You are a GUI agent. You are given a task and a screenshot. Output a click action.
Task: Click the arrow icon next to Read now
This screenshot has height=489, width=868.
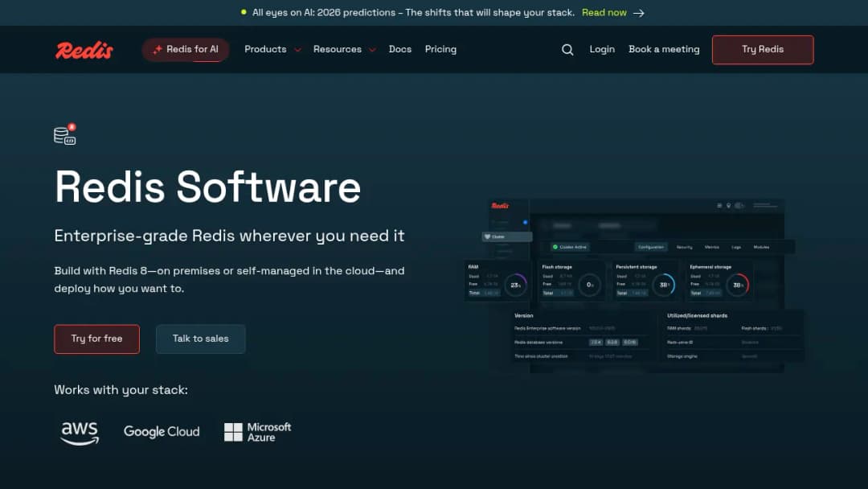tap(639, 13)
